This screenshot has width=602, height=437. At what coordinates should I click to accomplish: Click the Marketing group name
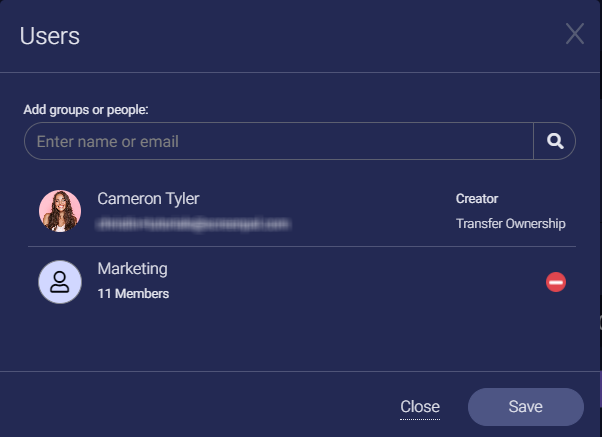click(132, 269)
